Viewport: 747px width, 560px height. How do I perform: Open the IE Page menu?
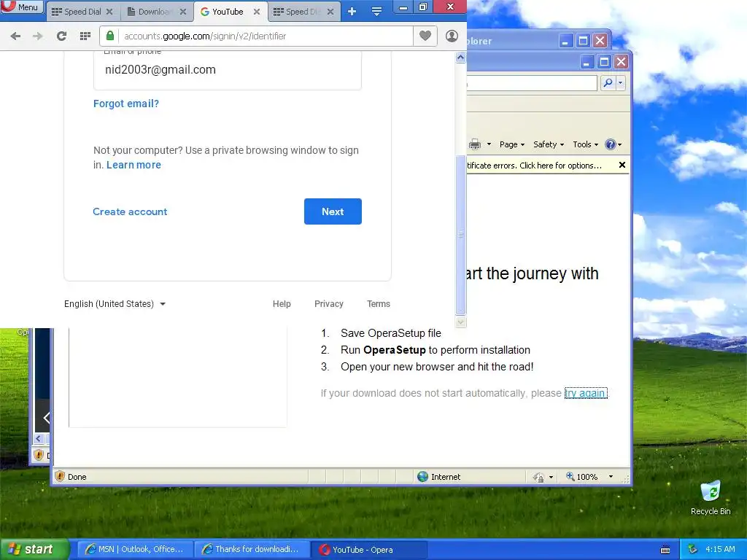coord(511,144)
